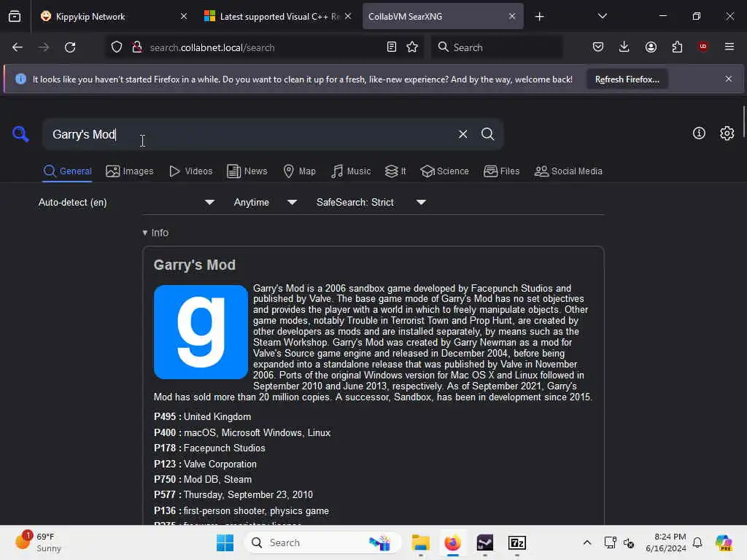Open Firefox application hamburger menu
The image size is (747, 560).
[729, 47]
